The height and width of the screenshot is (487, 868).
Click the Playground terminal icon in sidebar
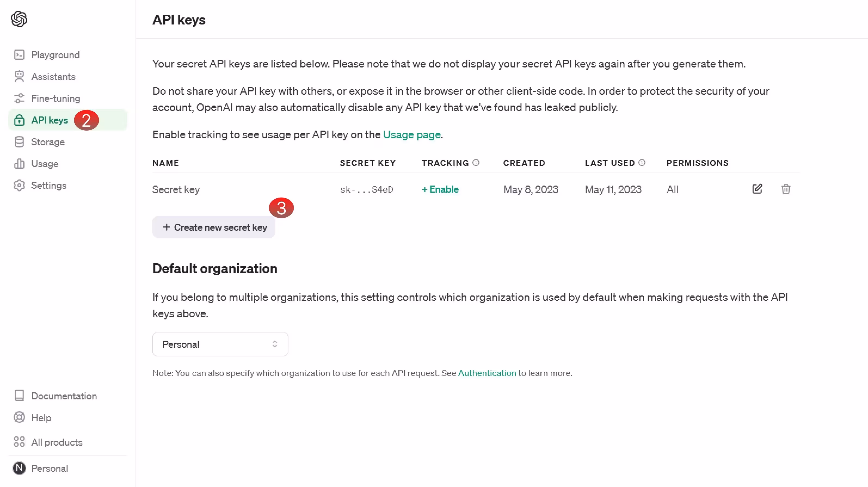[19, 55]
